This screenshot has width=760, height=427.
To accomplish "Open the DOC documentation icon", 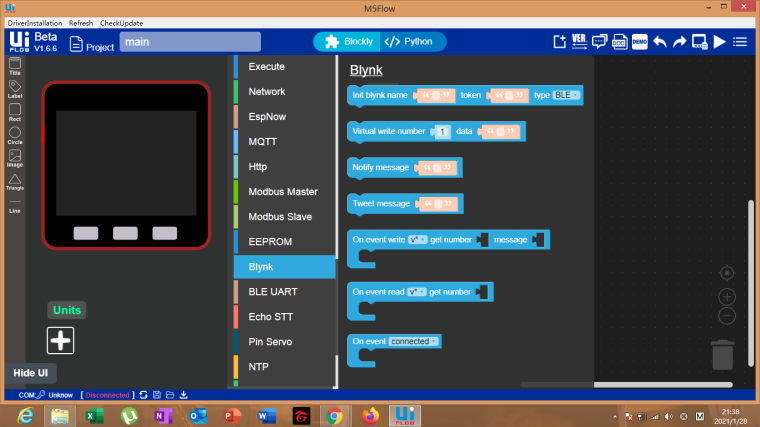I will tap(619, 42).
